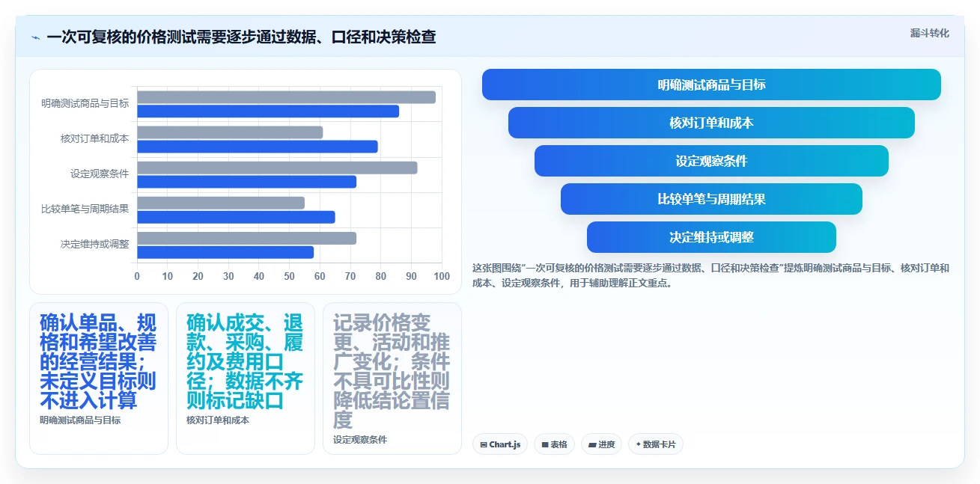The image size is (980, 484).
Task: Click gray bar for 设定观察条件
Action: (277, 168)
